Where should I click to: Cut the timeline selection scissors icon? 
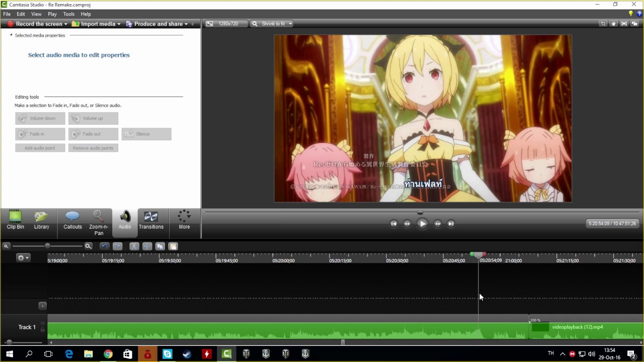click(134, 246)
